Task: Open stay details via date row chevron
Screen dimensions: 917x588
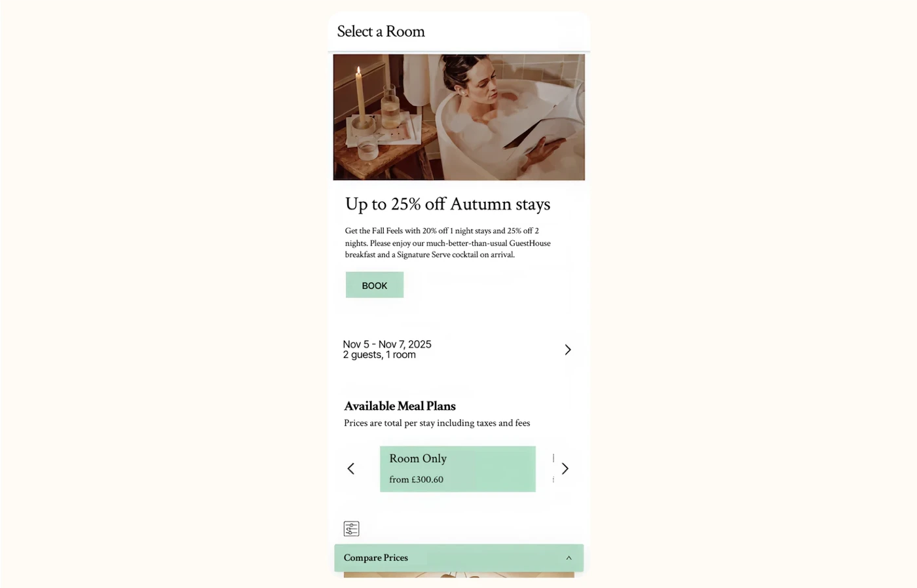Action: [568, 350]
